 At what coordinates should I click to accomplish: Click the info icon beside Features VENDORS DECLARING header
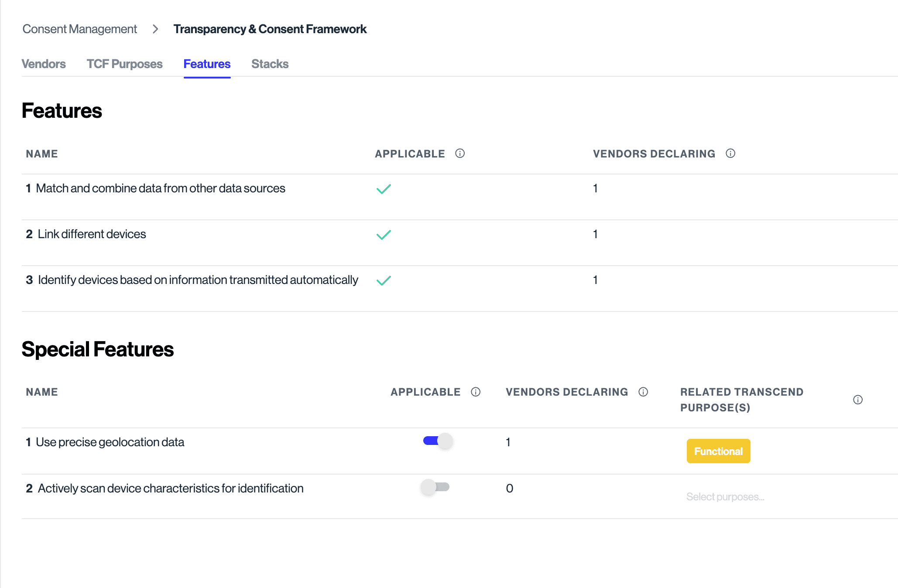point(731,154)
